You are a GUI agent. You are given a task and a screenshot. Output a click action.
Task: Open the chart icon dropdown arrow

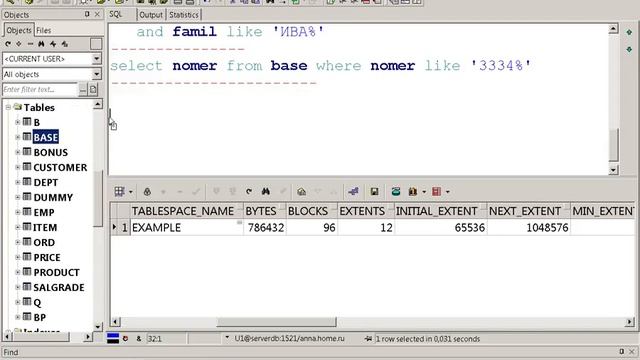(447, 192)
